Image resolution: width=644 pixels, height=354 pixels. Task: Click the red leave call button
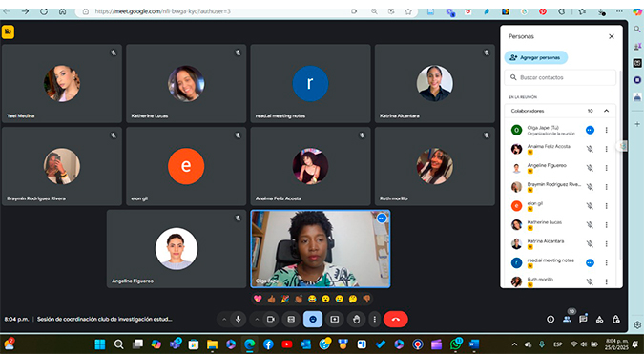(x=396, y=319)
